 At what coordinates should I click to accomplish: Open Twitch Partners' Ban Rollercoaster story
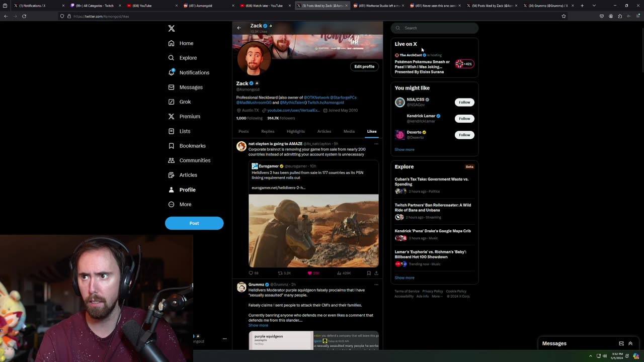(433, 208)
